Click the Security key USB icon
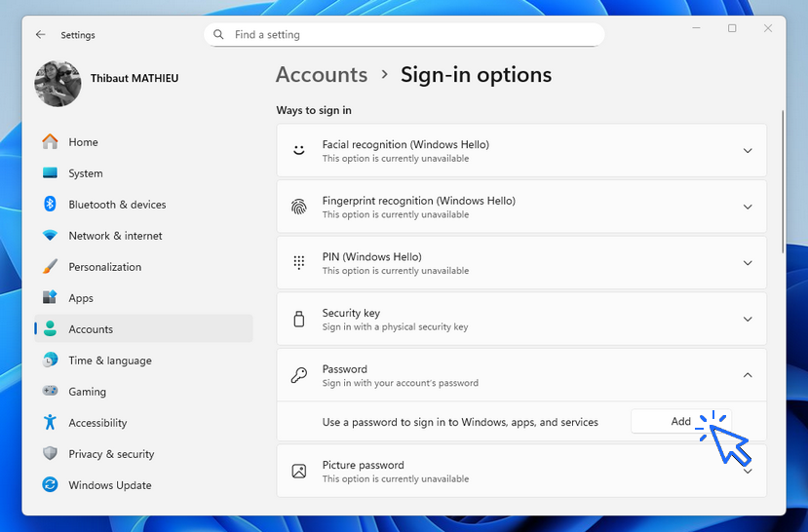The height and width of the screenshot is (532, 808). click(299, 319)
